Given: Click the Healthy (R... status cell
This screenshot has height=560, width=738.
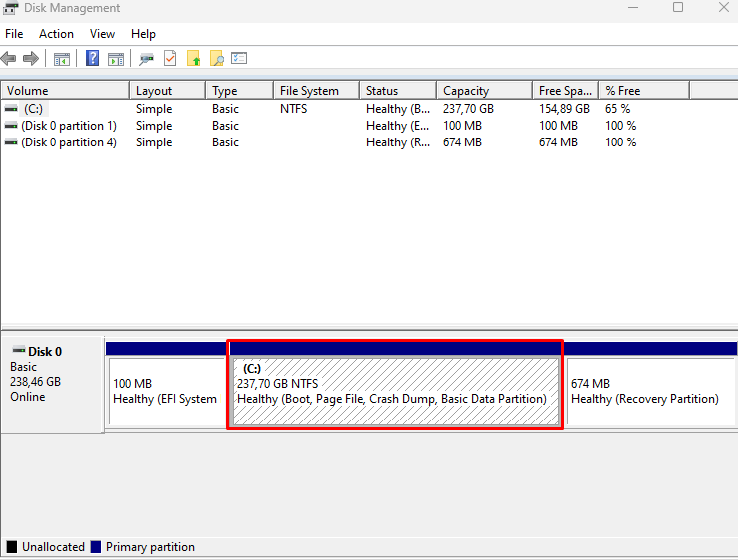Looking at the screenshot, I should (398, 142).
